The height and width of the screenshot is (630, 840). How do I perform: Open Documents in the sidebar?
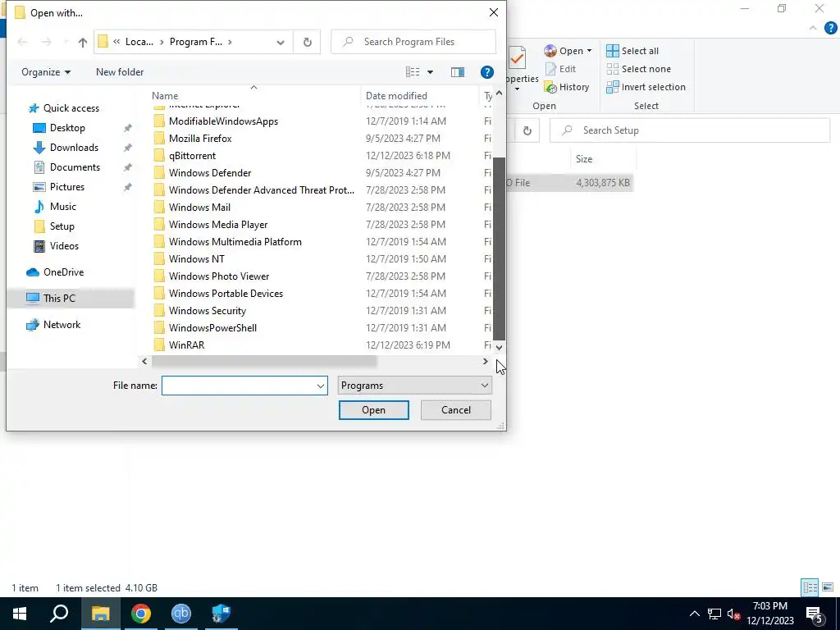[75, 167]
